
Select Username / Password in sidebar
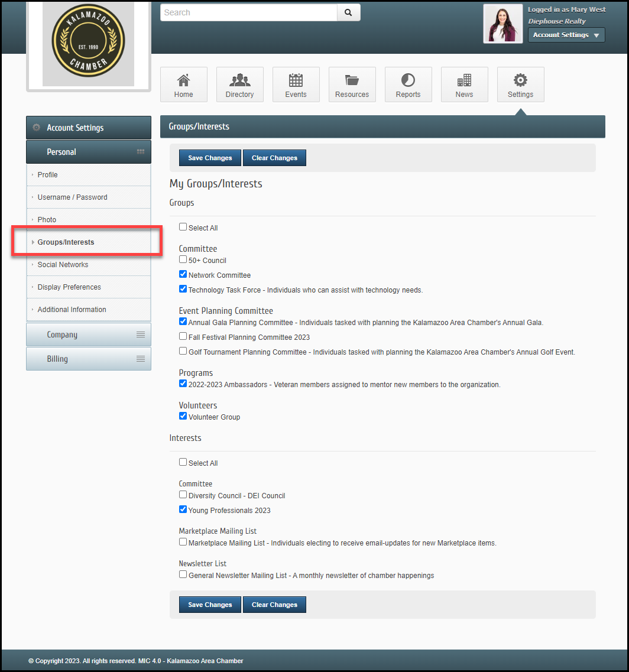72,197
